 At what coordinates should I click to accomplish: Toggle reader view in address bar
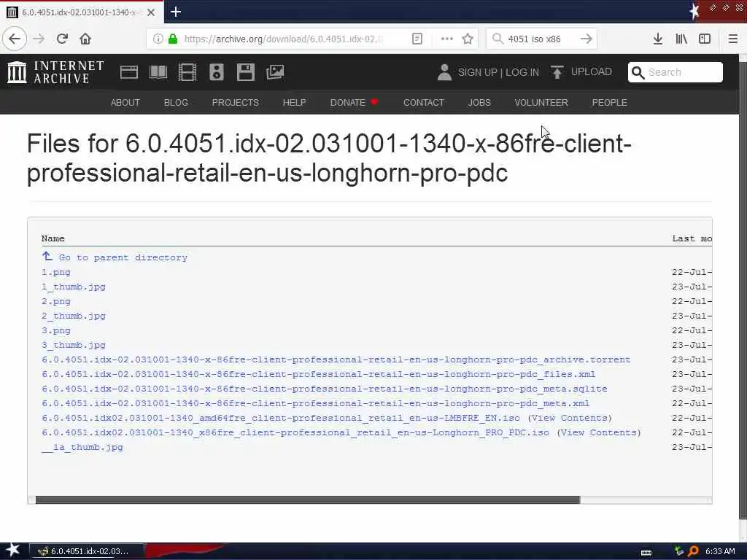pos(417,39)
